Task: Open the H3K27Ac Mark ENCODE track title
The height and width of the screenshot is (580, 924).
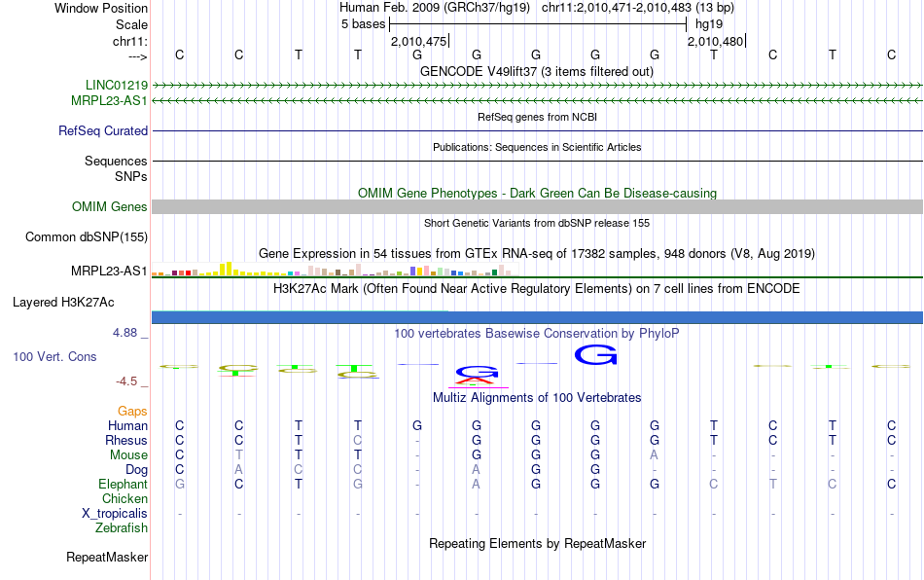Action: pyautogui.click(x=537, y=288)
